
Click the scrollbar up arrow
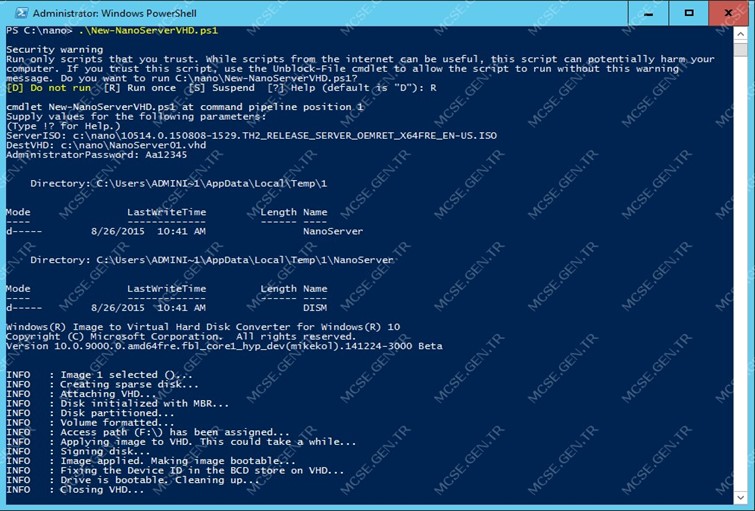click(741, 34)
